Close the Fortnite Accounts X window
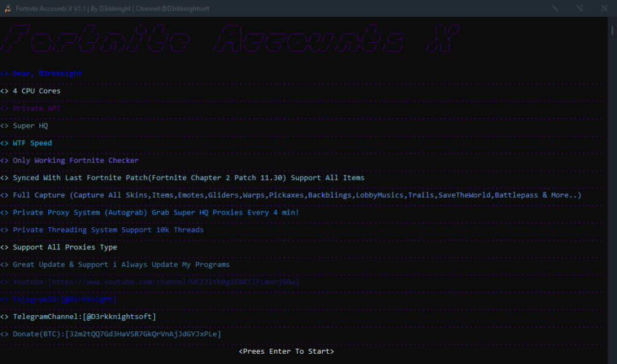617x364 pixels. pos(604,8)
